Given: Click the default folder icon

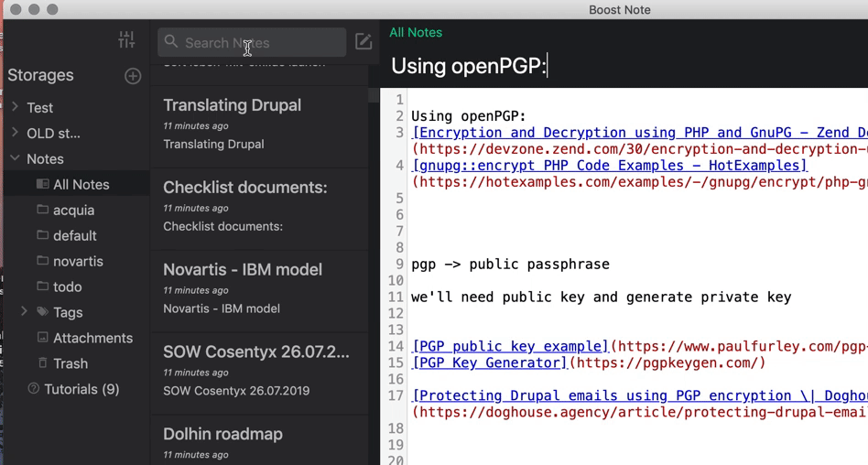Looking at the screenshot, I should tap(43, 234).
